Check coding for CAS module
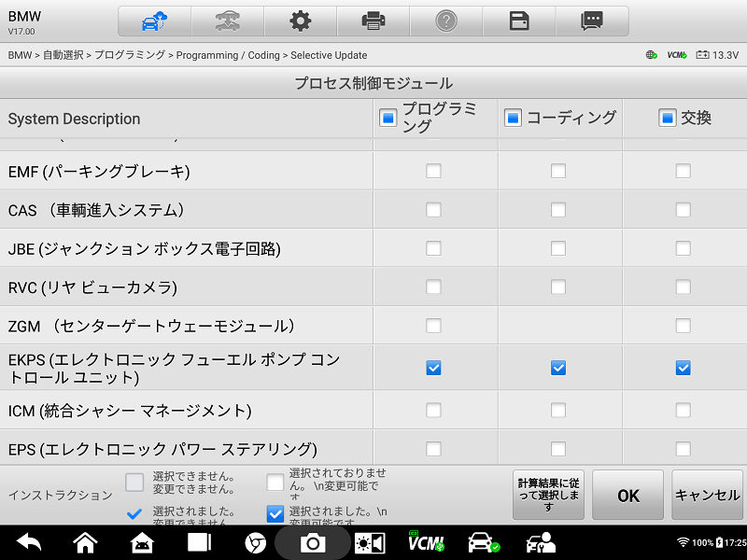This screenshot has height=560, width=747. pyautogui.click(x=558, y=210)
